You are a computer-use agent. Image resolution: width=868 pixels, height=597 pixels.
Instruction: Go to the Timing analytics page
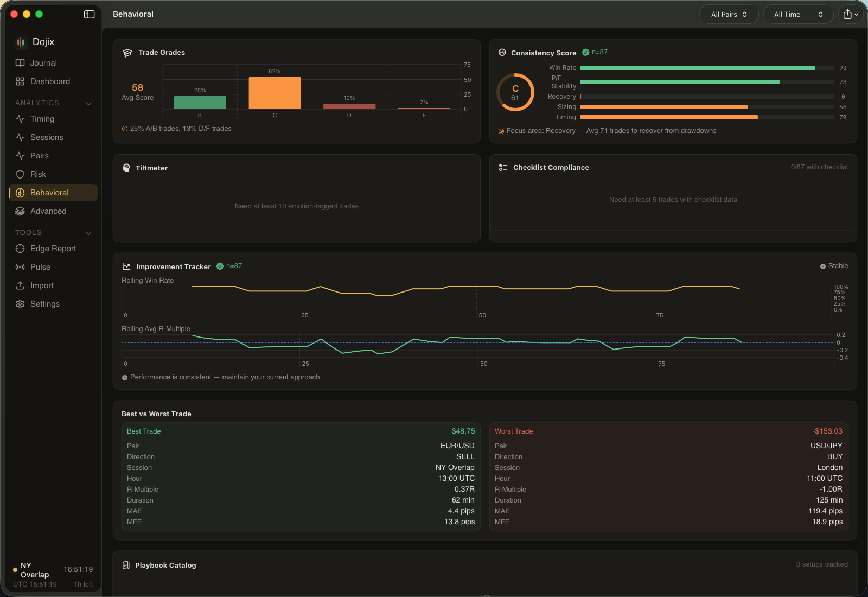point(42,119)
